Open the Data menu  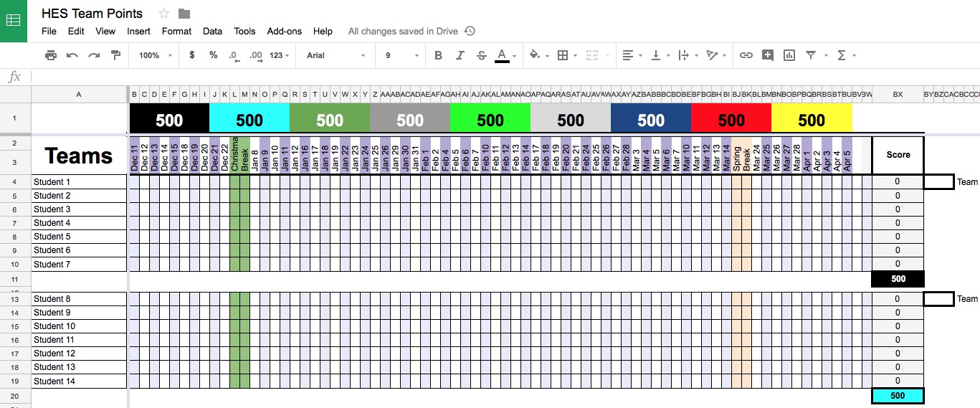(x=212, y=32)
